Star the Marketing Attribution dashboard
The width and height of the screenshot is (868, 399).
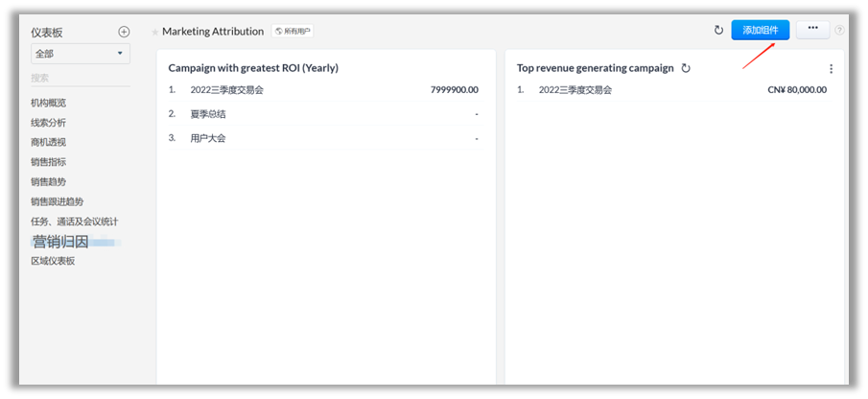155,32
